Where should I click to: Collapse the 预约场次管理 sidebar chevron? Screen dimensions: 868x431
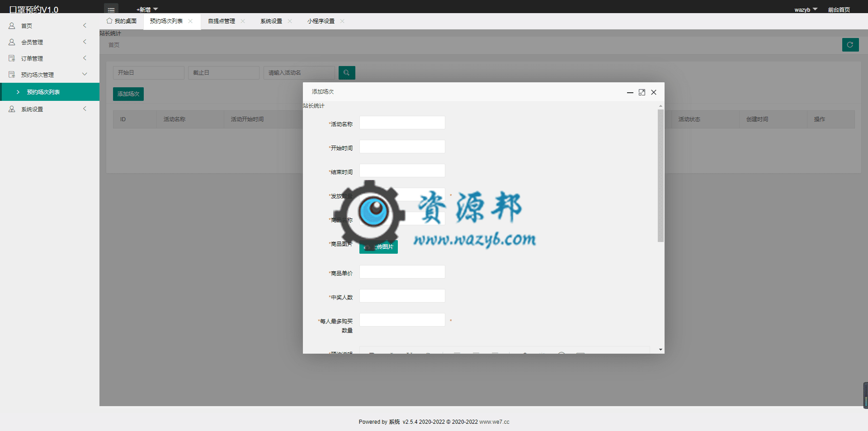point(85,74)
